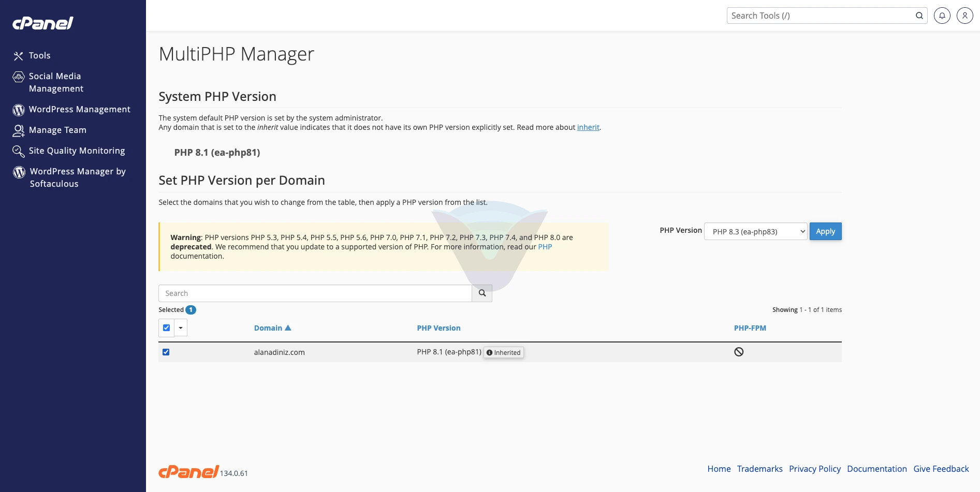Open WordPress Management menu item
The height and width of the screenshot is (492, 980).
(x=79, y=109)
